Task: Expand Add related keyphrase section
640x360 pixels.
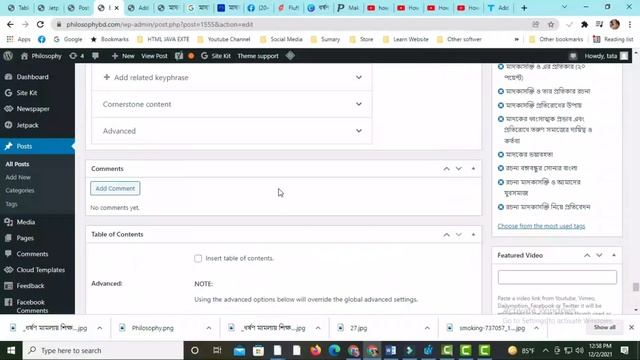Action: coord(231,77)
